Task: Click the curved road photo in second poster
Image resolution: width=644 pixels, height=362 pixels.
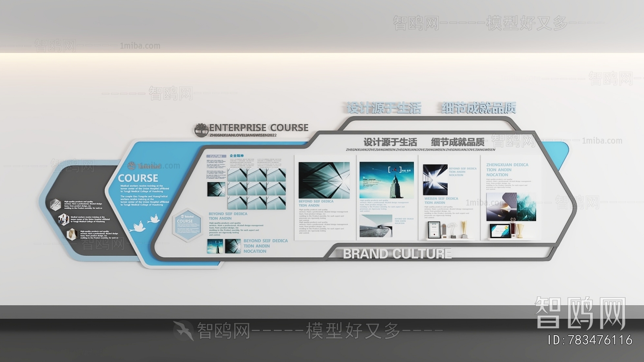Action: (x=376, y=226)
